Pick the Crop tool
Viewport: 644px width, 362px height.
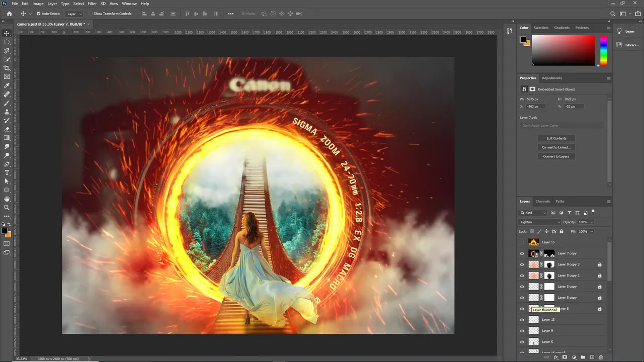(x=7, y=68)
